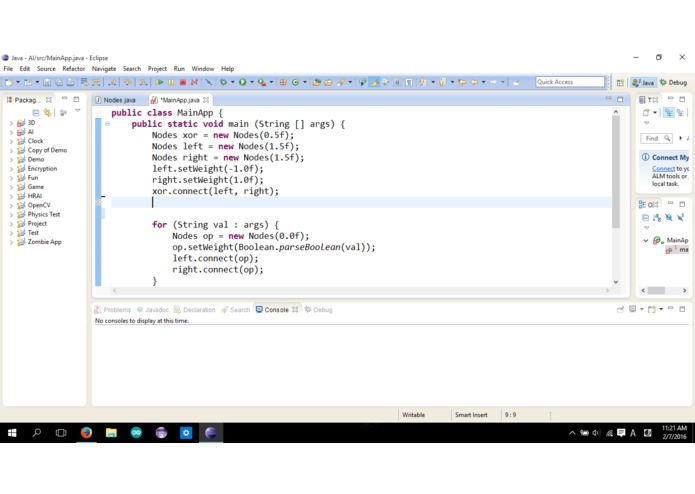Click the Open Type toolbar icon
This screenshot has height=494, width=695.
(316, 82)
